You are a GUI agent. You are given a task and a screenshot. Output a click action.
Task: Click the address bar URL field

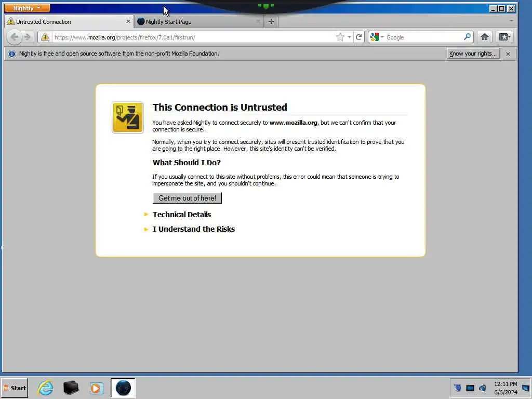193,37
